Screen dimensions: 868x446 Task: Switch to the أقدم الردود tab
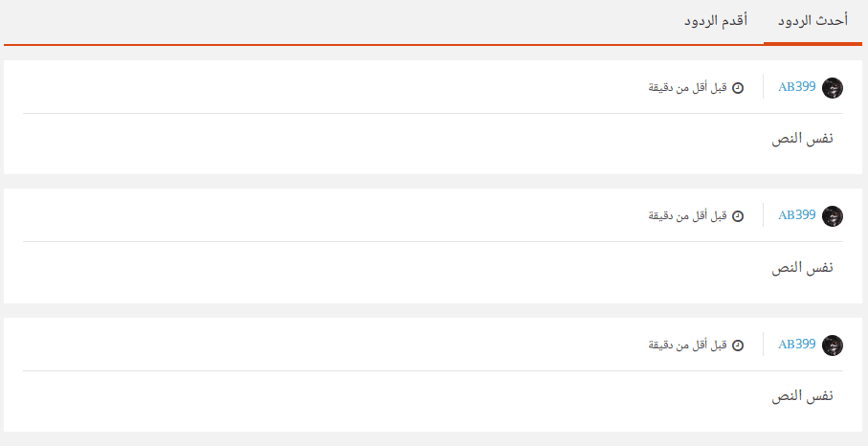pos(715,21)
